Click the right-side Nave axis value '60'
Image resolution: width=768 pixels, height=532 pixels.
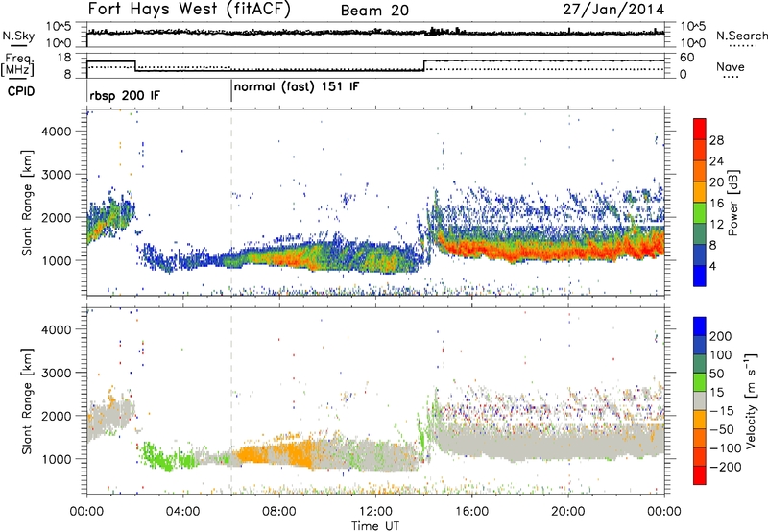pos(687,58)
